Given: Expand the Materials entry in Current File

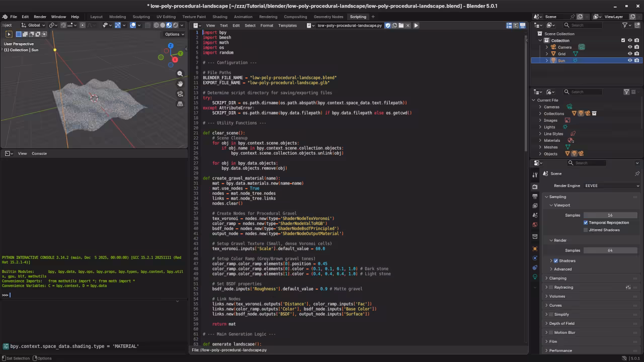Looking at the screenshot, I should tap(540, 141).
